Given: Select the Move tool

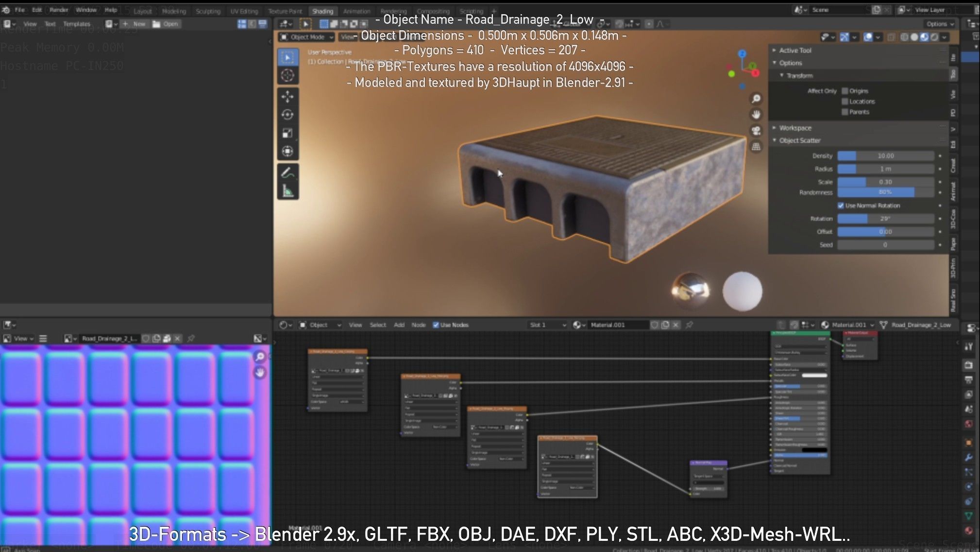Looking at the screenshot, I should pos(287,97).
